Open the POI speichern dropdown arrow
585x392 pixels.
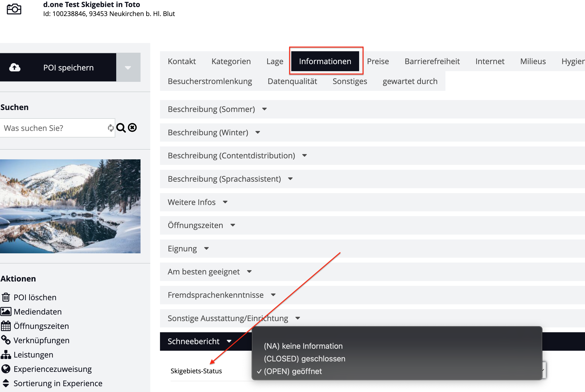(128, 68)
